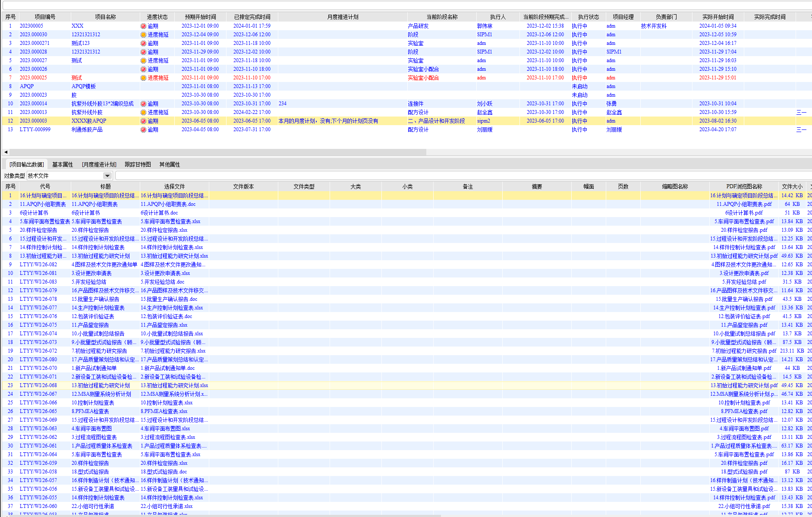Click file code LTYY/WI/26-068
This screenshot has height=517, width=812.
click(x=38, y=385)
